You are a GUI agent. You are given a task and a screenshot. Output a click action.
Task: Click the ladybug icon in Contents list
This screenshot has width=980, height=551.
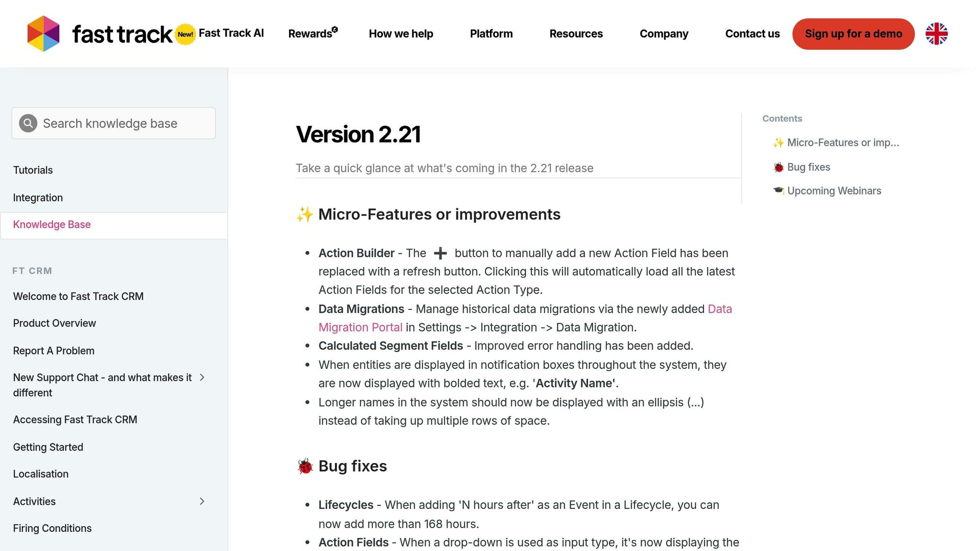[x=779, y=167]
